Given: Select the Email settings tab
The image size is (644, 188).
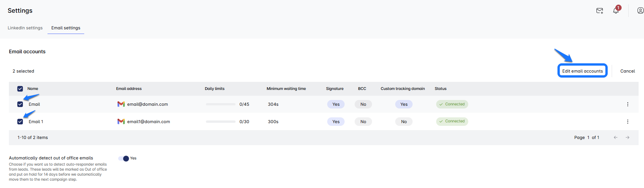Looking at the screenshot, I should click(x=66, y=28).
